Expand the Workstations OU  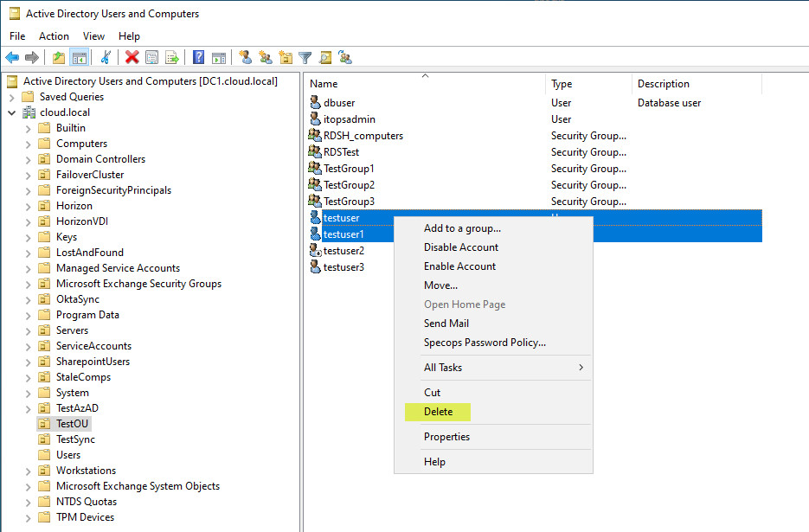pos(29,471)
